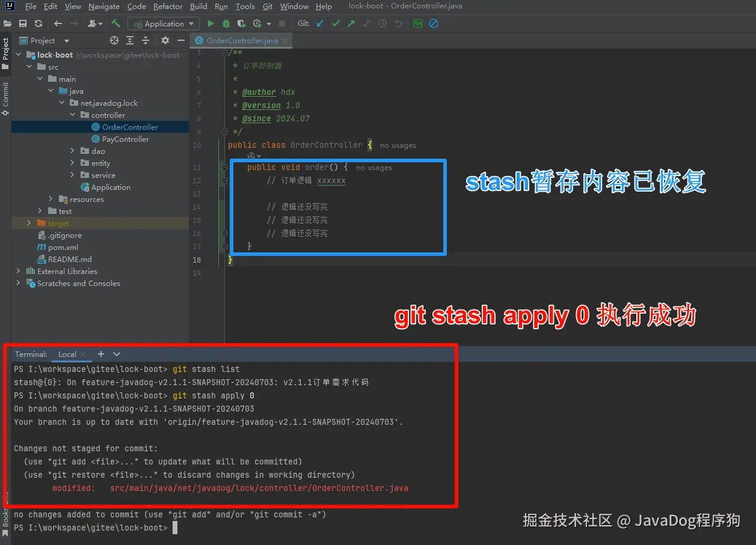Image resolution: width=756 pixels, height=545 pixels.
Task: Switch to OrderController.java editor tab
Action: coord(242,41)
